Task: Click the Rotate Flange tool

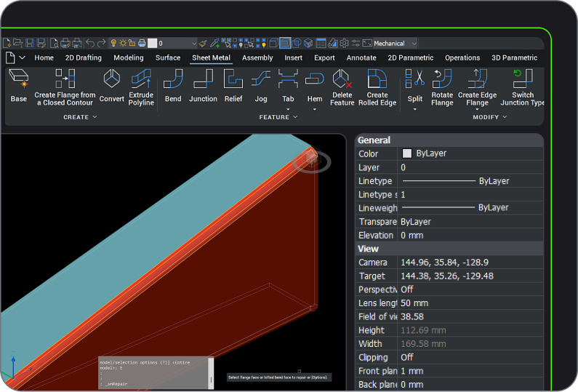Action: pyautogui.click(x=442, y=88)
